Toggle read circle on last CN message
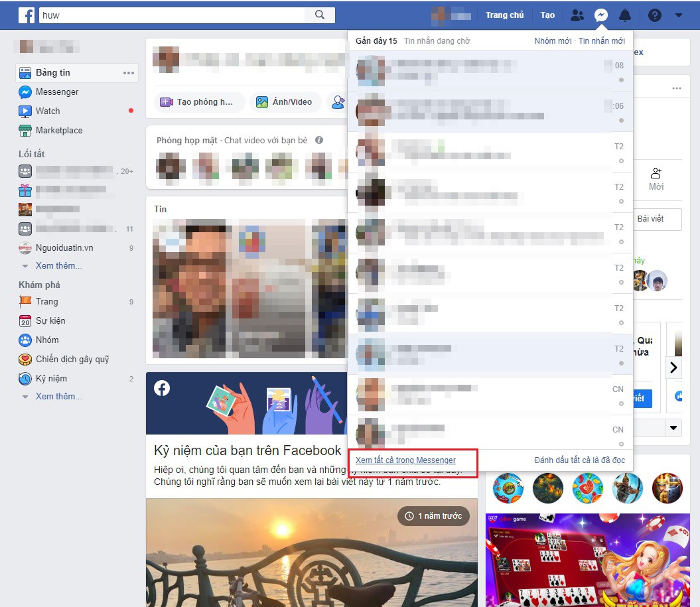 click(621, 444)
